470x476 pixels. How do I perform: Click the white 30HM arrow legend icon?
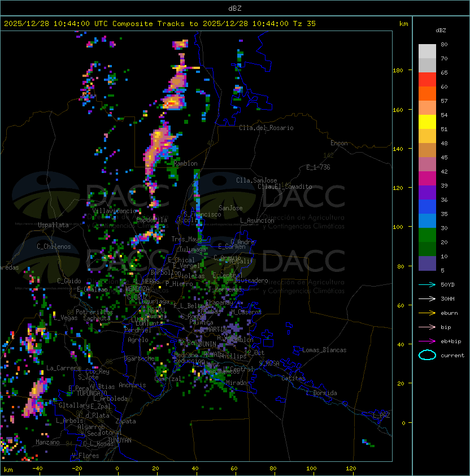[427, 298]
